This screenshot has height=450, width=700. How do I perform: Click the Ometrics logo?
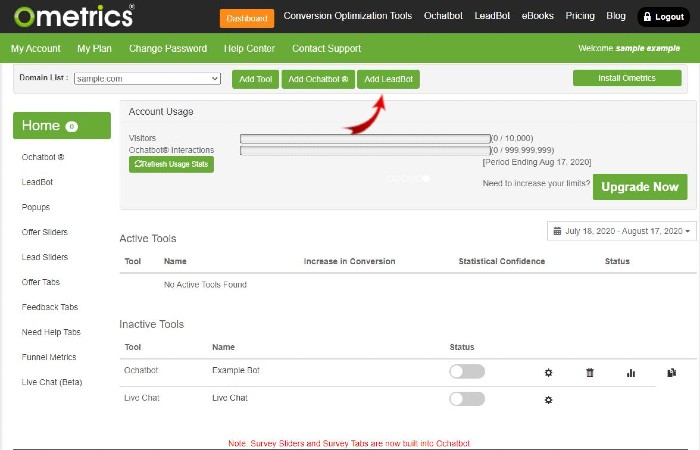(74, 16)
